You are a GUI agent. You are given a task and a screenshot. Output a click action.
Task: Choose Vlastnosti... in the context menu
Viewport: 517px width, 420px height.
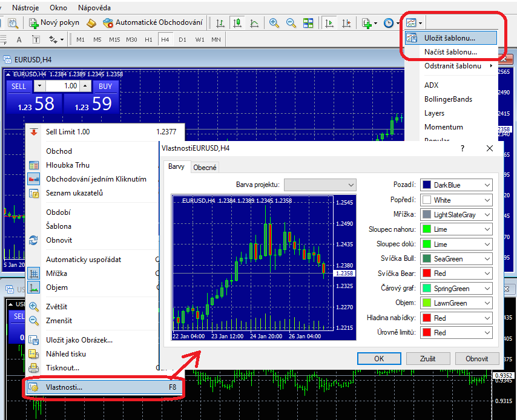(x=104, y=387)
